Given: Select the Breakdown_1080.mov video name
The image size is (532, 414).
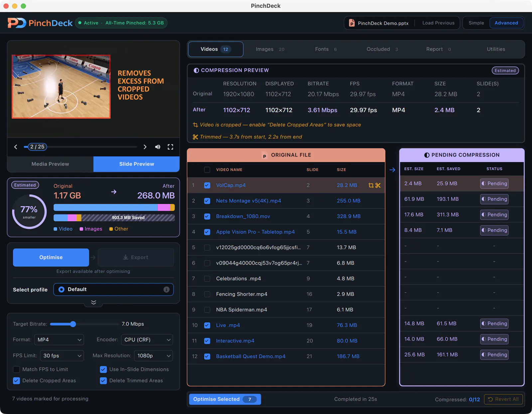Looking at the screenshot, I should click(x=243, y=216).
